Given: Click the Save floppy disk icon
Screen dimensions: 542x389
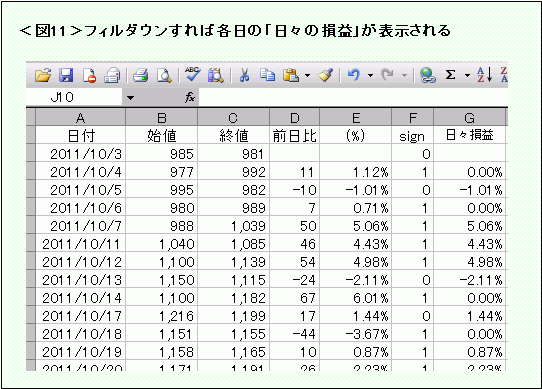Looking at the screenshot, I should (x=66, y=75).
